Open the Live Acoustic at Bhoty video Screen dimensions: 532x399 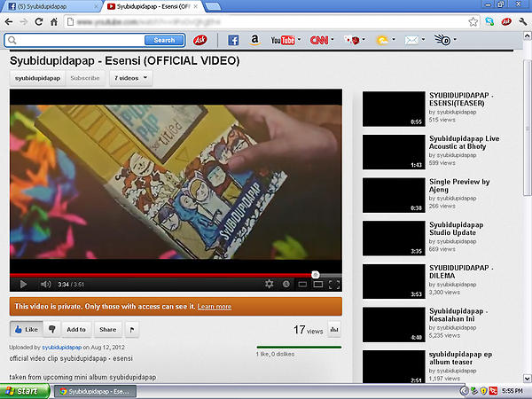(394, 152)
